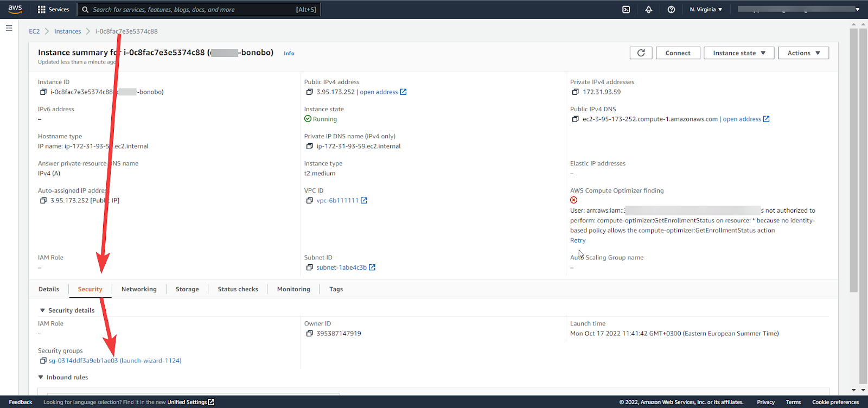The height and width of the screenshot is (408, 868).
Task: Click the Services text in top bar
Action: click(x=59, y=10)
